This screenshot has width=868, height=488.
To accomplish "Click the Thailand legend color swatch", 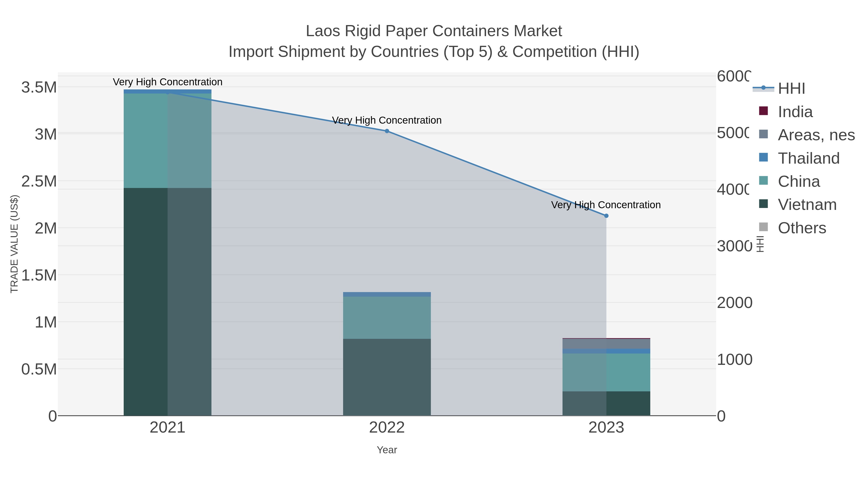I will [763, 157].
